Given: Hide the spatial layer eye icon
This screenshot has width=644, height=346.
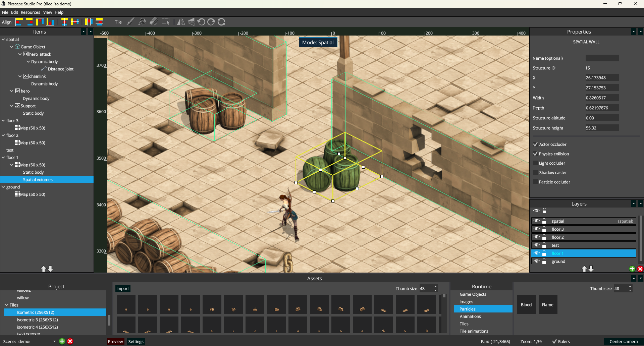Looking at the screenshot, I should point(537,221).
